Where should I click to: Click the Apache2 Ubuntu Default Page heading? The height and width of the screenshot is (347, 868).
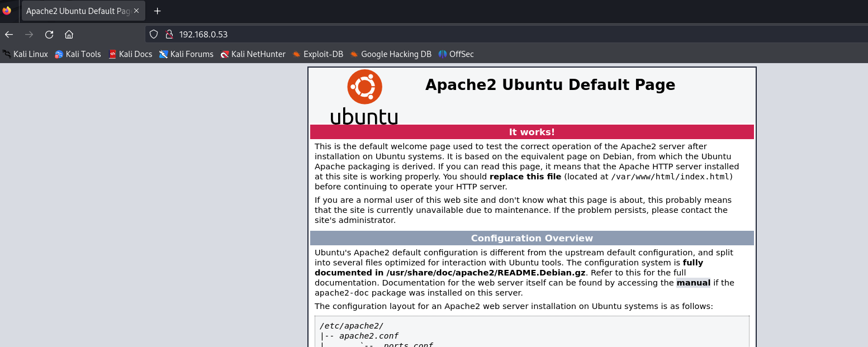click(x=550, y=85)
